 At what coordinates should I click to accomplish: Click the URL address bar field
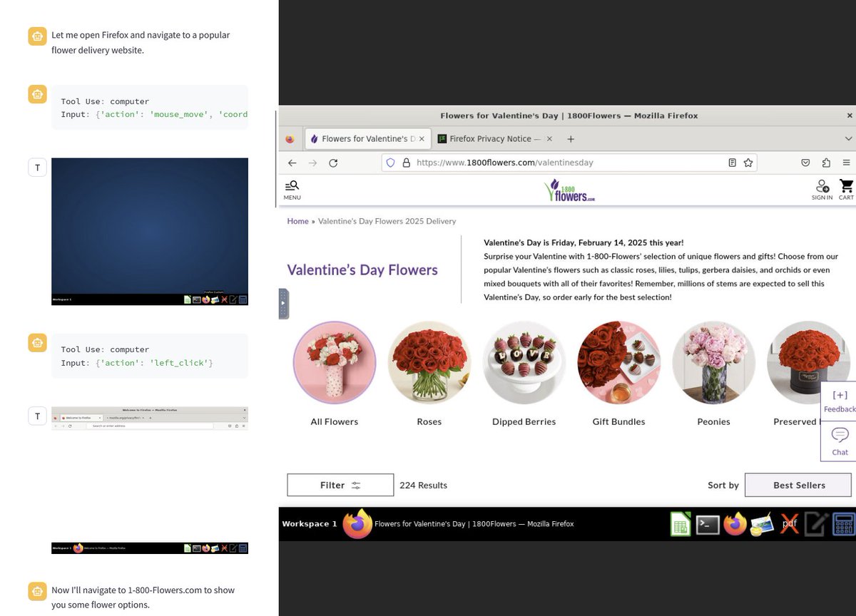coord(569,163)
